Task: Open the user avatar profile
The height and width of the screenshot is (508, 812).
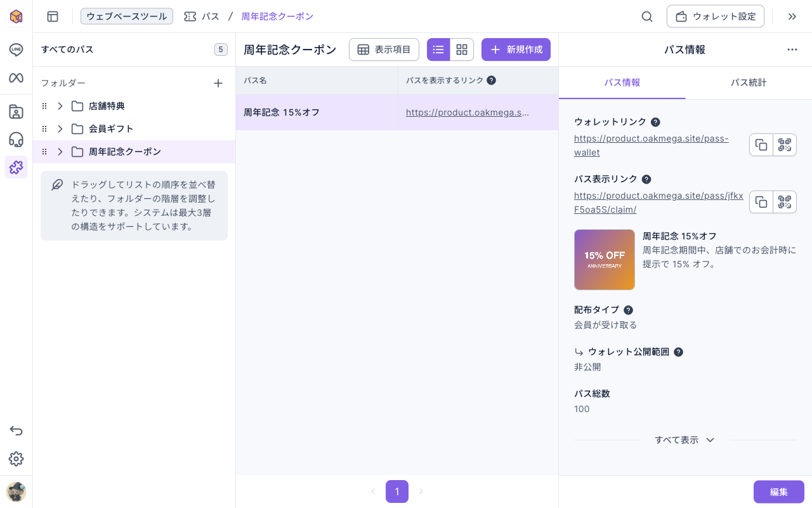Action: (16, 491)
